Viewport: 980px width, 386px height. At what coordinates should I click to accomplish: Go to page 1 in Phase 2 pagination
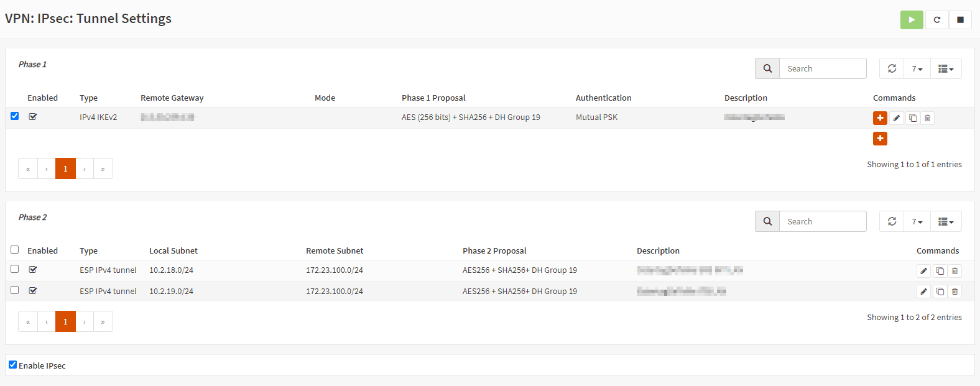click(65, 321)
